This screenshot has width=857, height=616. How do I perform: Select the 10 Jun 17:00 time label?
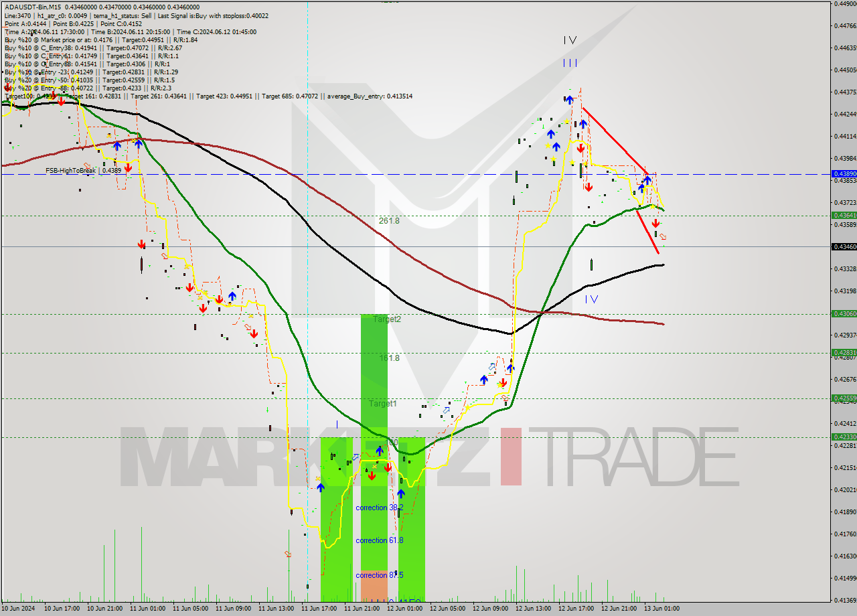tap(63, 609)
